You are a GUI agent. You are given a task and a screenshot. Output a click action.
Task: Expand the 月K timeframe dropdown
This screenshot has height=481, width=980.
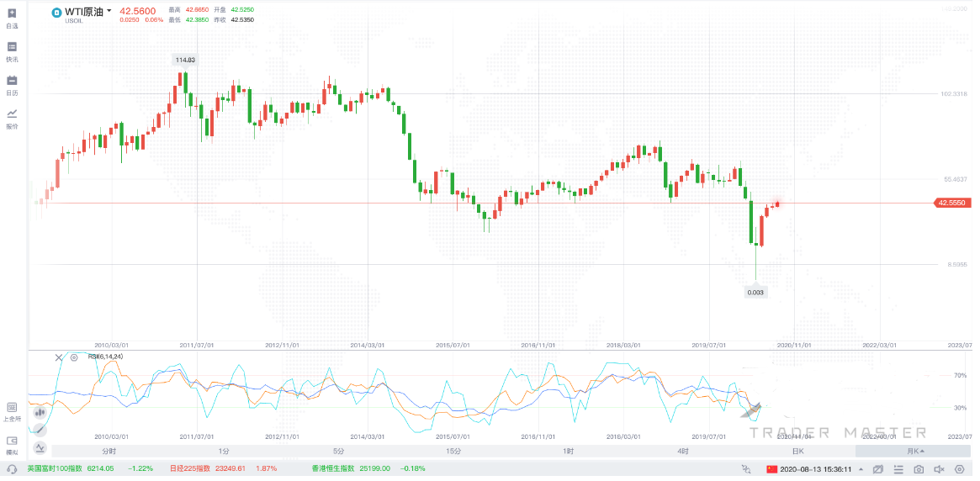coord(915,451)
